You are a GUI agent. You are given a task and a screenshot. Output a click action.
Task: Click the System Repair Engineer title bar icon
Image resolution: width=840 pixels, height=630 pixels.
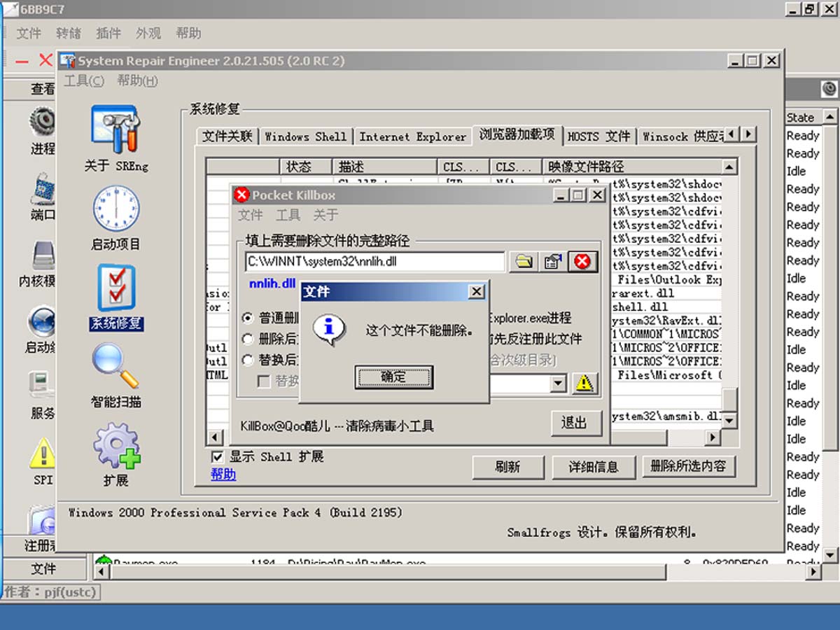pyautogui.click(x=68, y=61)
